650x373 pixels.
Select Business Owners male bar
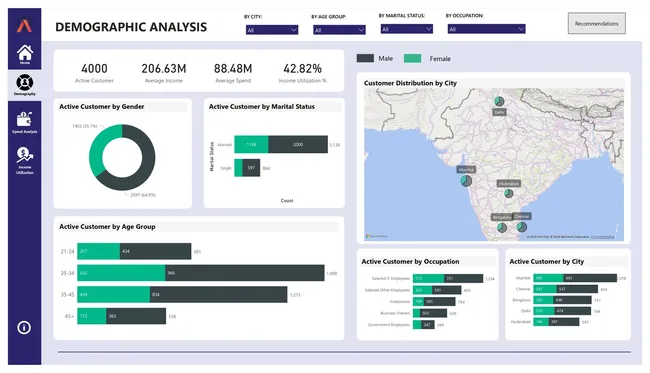pyautogui.click(x=433, y=313)
